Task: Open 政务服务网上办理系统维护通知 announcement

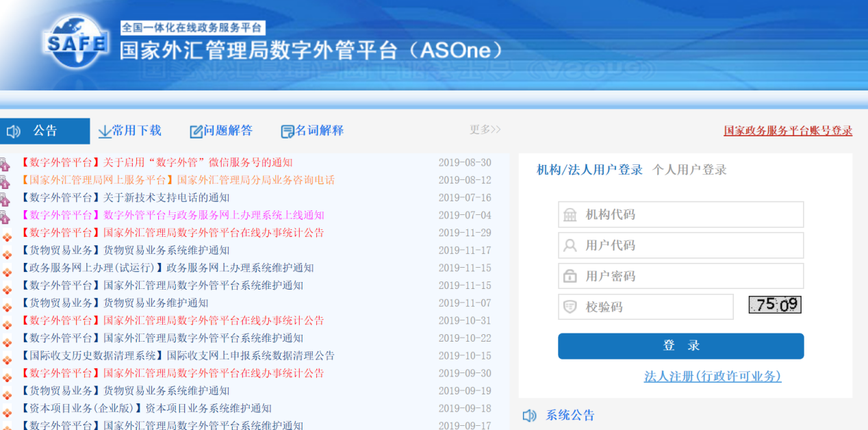Action: (x=166, y=268)
